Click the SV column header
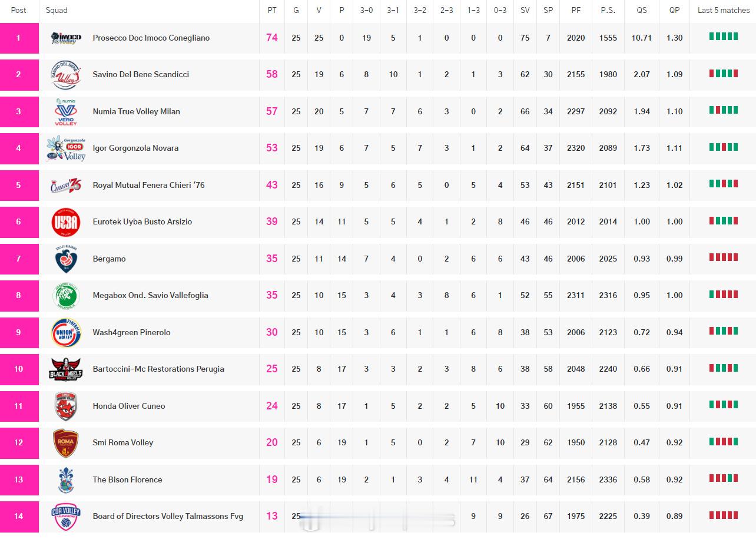Viewport: 756px width, 539px height. coord(525,10)
